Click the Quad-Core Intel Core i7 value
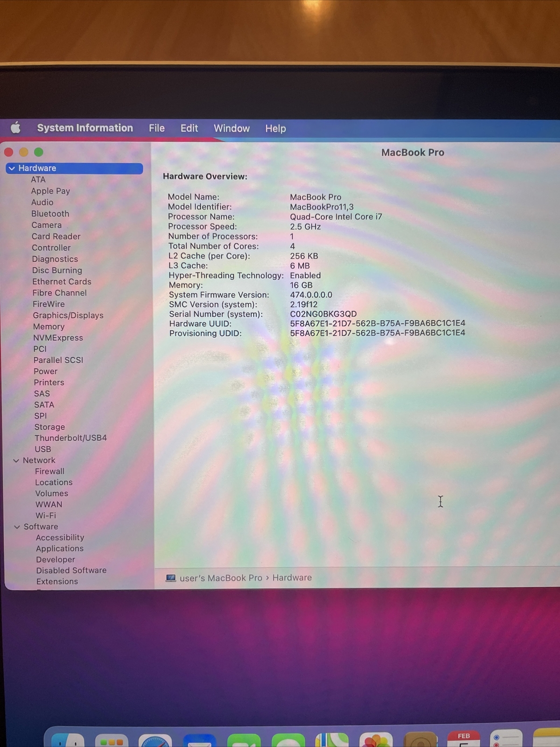The image size is (560, 747). 336,217
